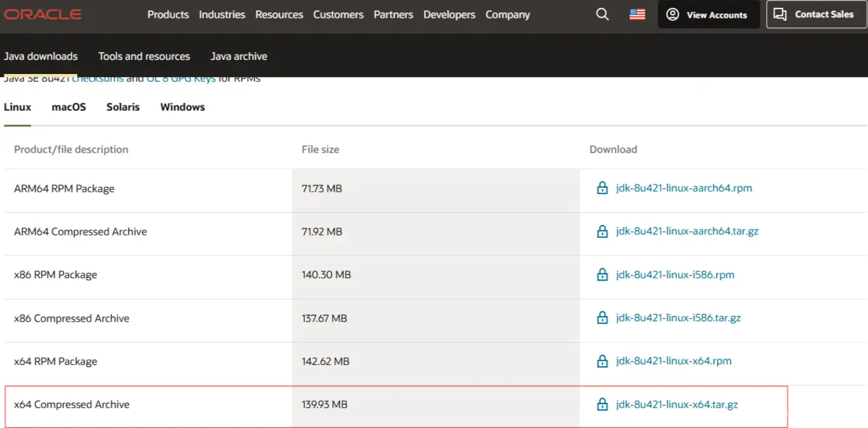Click lock icon beside jdk-8u421-linux-i586.tar.gz

602,318
